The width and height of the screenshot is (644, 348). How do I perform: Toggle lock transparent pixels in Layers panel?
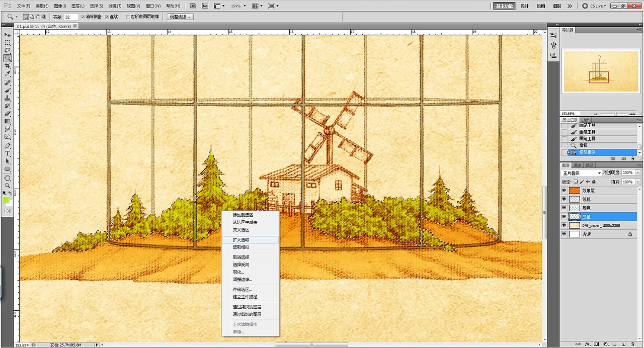(x=576, y=182)
